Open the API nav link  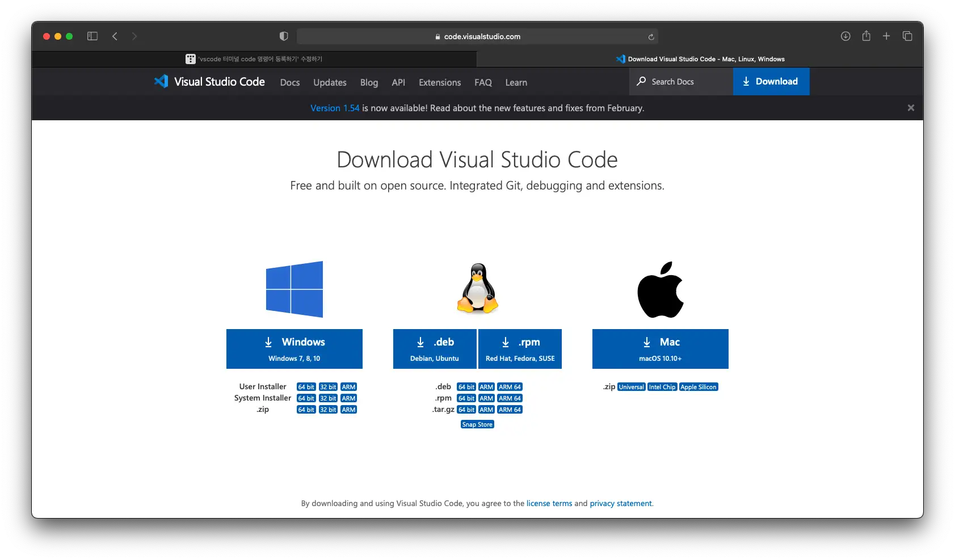pos(398,82)
